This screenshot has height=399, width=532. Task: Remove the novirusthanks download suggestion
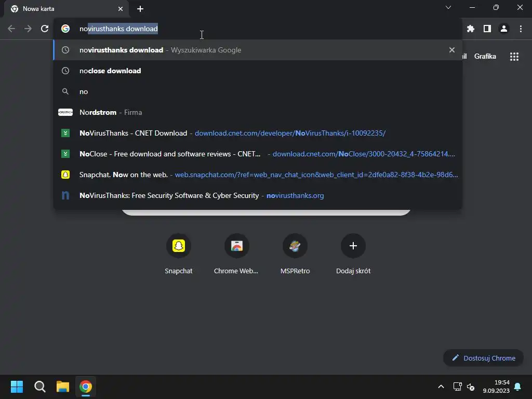[x=451, y=50]
